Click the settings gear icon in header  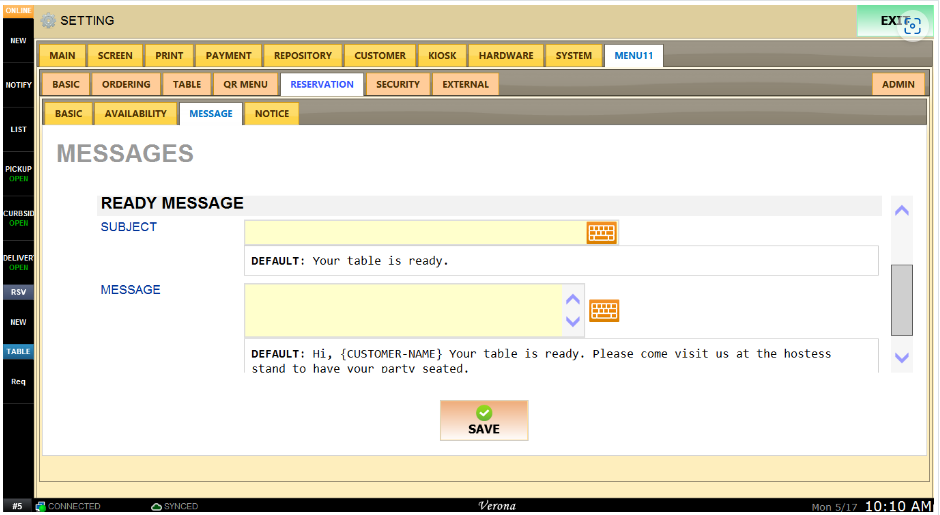tap(49, 20)
